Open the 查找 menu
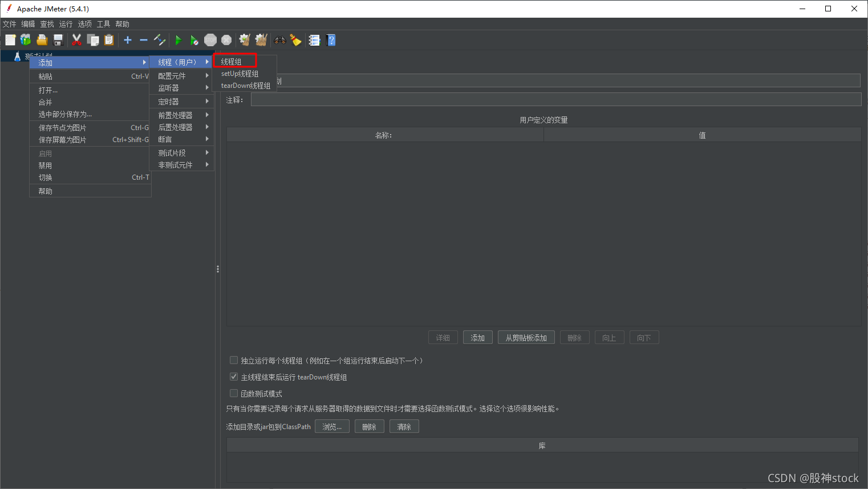 tap(47, 24)
